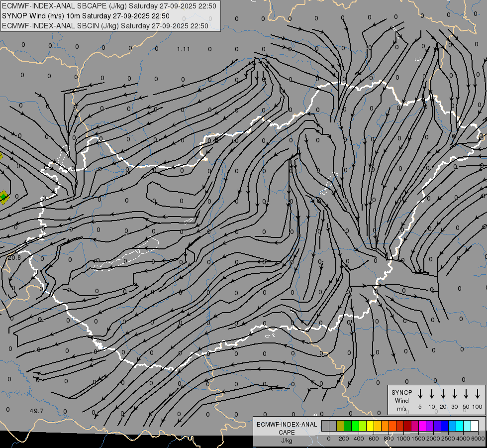
Task: Pick the white CAPE swatch near 6000
Action: click(x=475, y=426)
